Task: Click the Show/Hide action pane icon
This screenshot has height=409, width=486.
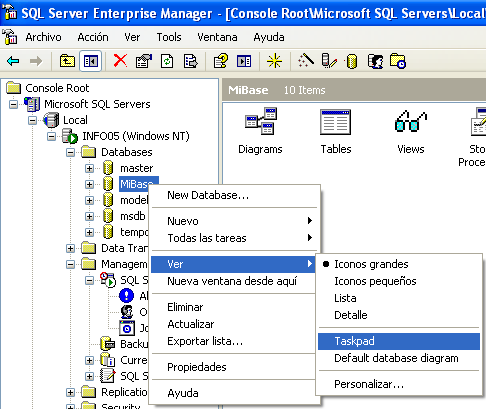Action: (x=244, y=61)
